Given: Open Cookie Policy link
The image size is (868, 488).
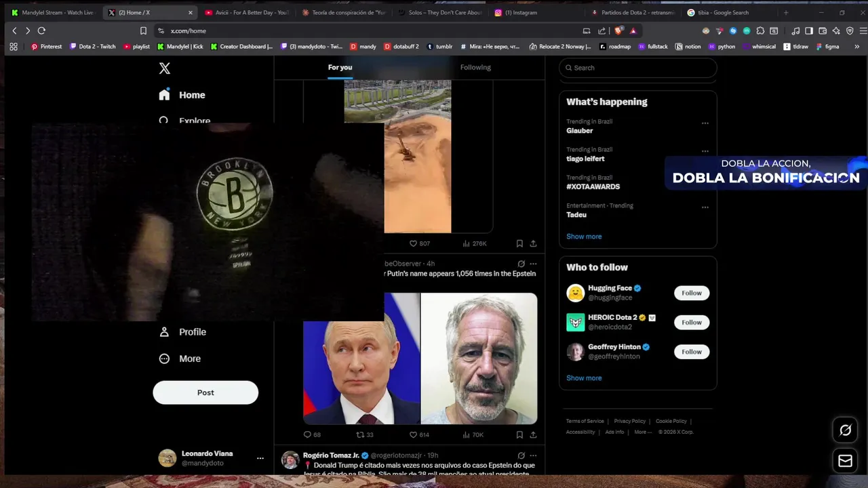Looking at the screenshot, I should 671,421.
